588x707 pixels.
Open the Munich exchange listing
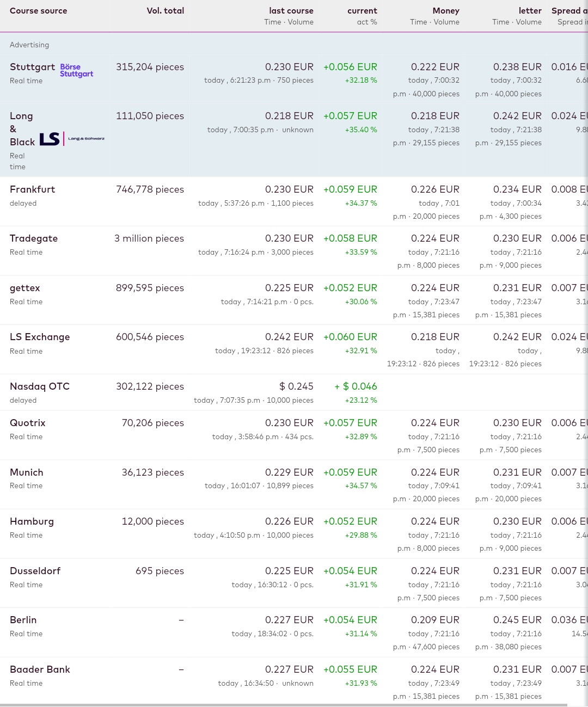27,472
